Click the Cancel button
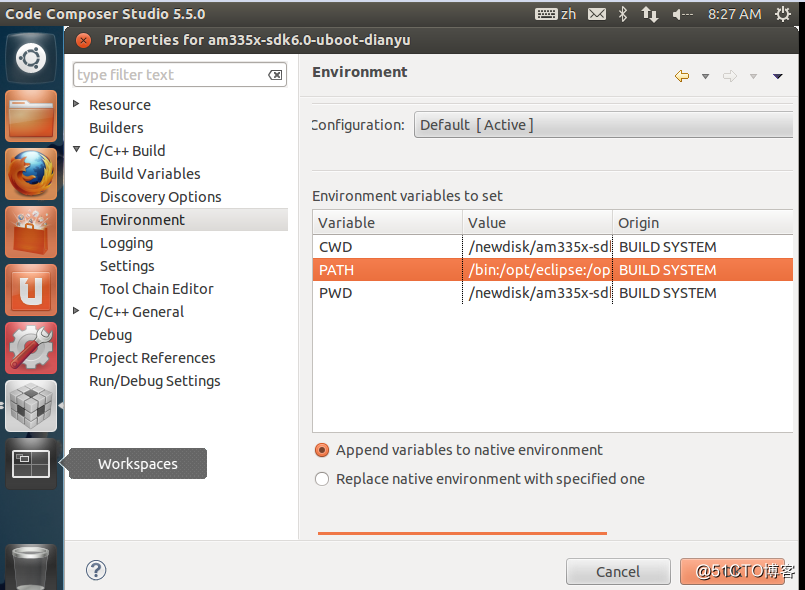 coord(618,572)
